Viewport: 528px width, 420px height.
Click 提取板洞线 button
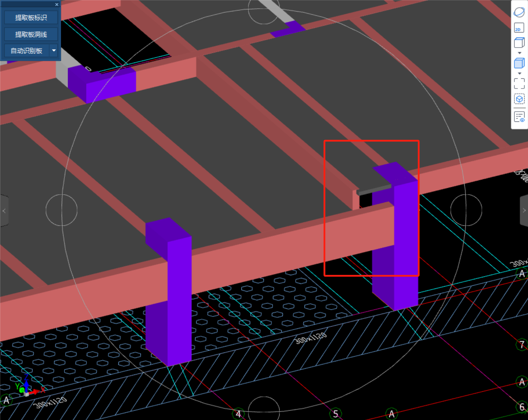31,34
